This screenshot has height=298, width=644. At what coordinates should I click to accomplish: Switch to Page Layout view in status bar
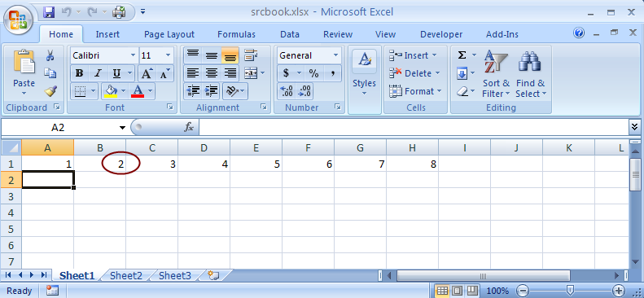(x=457, y=291)
